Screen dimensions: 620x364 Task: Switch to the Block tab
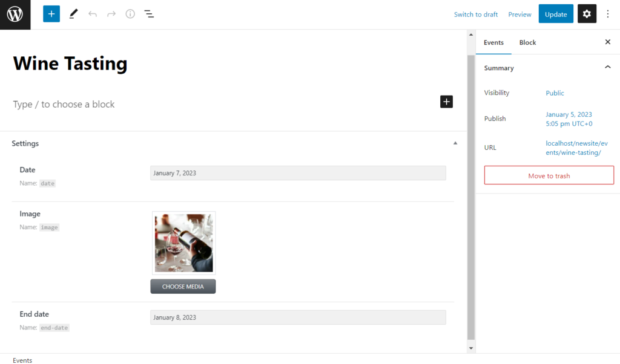tap(527, 43)
